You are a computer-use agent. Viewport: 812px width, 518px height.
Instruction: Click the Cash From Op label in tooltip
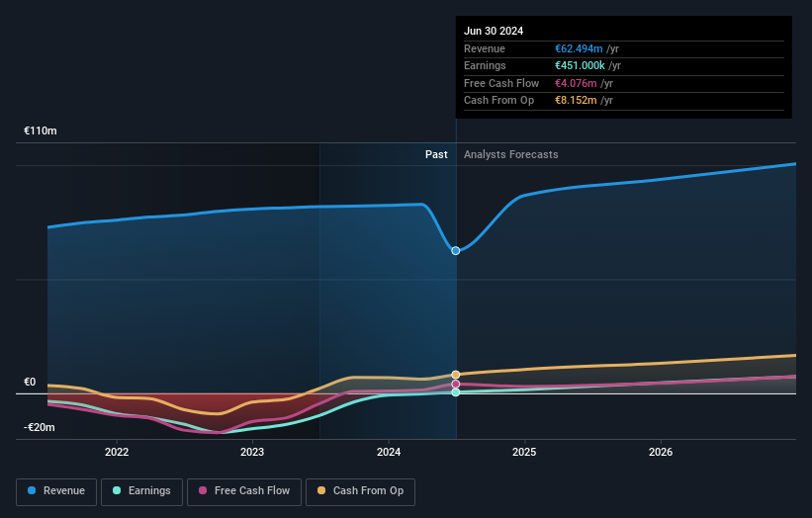(x=498, y=101)
